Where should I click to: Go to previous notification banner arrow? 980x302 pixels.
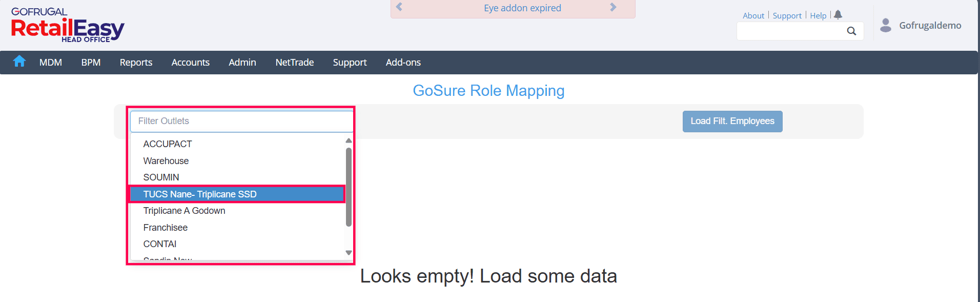pos(399,7)
